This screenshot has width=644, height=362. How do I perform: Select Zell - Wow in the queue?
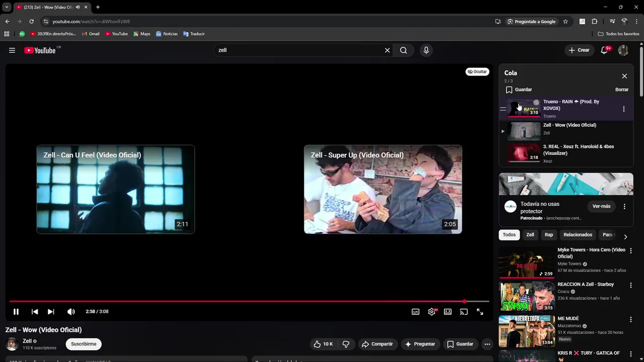pyautogui.click(x=566, y=131)
